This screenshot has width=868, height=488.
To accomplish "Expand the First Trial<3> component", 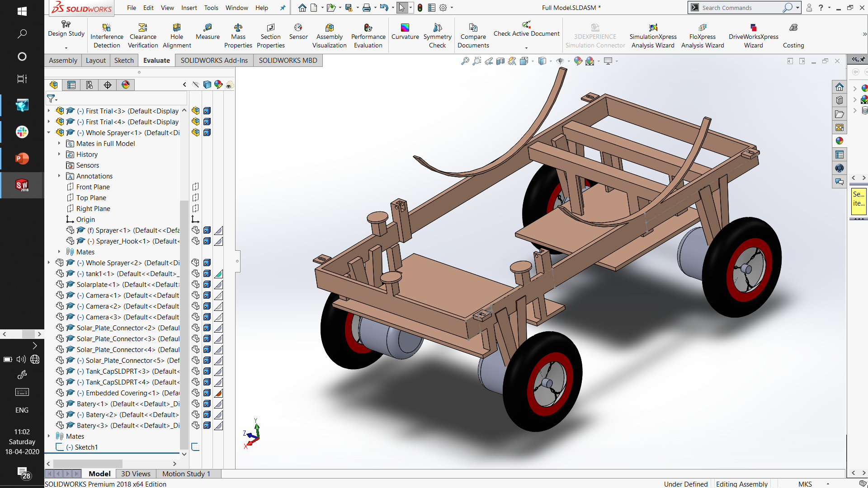I will click(x=49, y=111).
